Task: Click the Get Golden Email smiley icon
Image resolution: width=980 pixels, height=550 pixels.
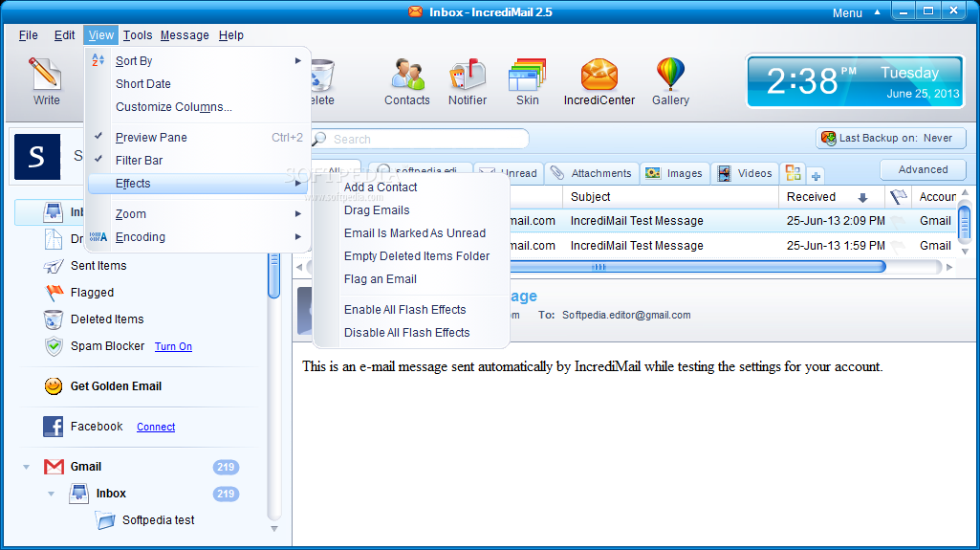Action: click(x=54, y=386)
